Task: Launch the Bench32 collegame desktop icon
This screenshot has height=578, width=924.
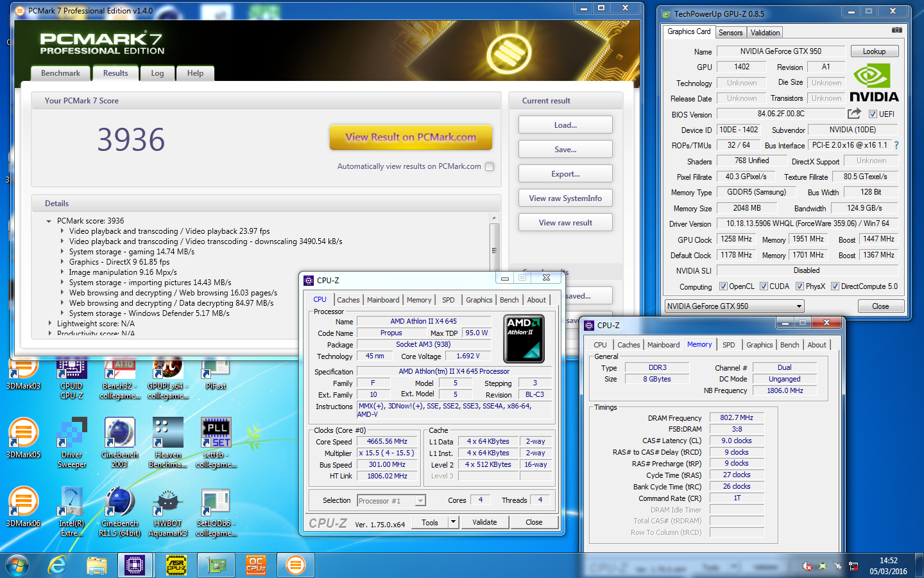Action: tap(120, 379)
